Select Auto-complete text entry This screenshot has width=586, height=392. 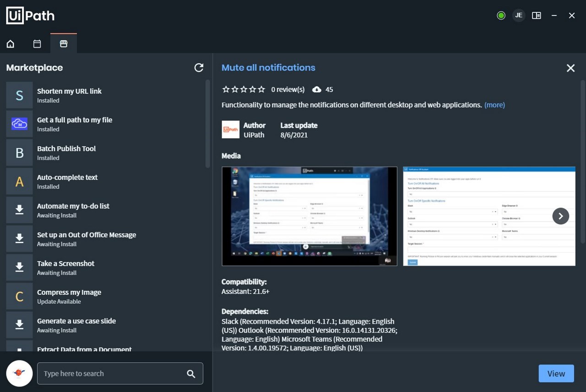105,181
